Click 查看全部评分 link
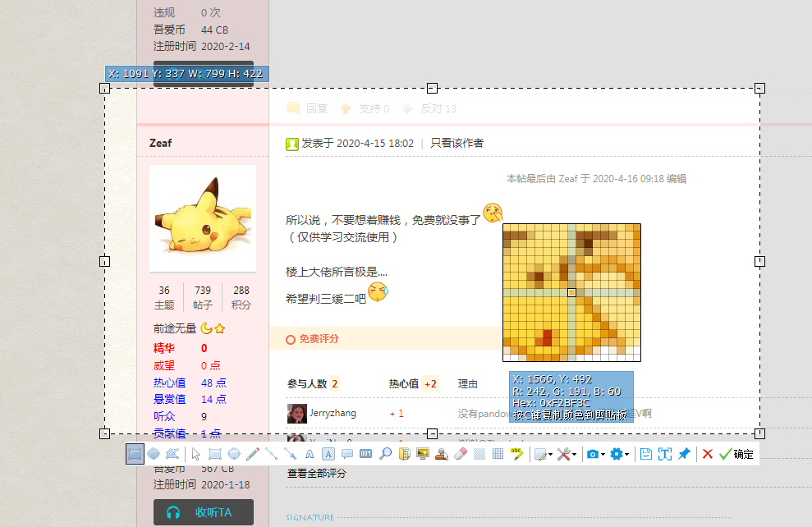The width and height of the screenshot is (812, 527). point(317,473)
